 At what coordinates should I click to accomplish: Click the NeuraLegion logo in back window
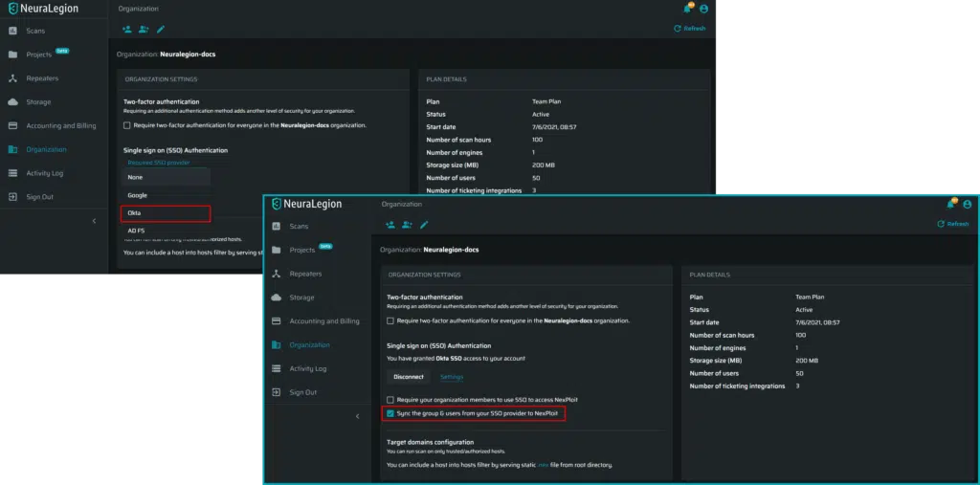(43, 9)
